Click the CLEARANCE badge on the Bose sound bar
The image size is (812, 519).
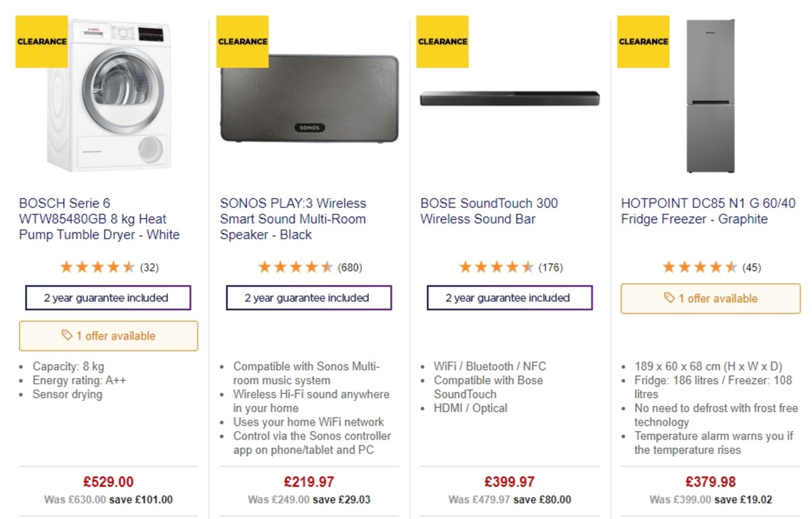pyautogui.click(x=442, y=41)
